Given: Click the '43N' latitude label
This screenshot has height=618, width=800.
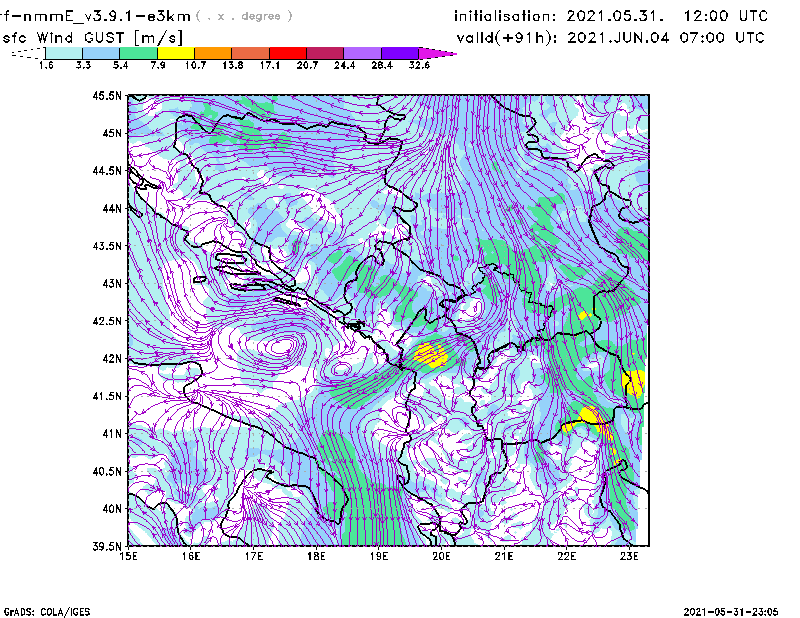Looking at the screenshot, I should click(x=112, y=283).
